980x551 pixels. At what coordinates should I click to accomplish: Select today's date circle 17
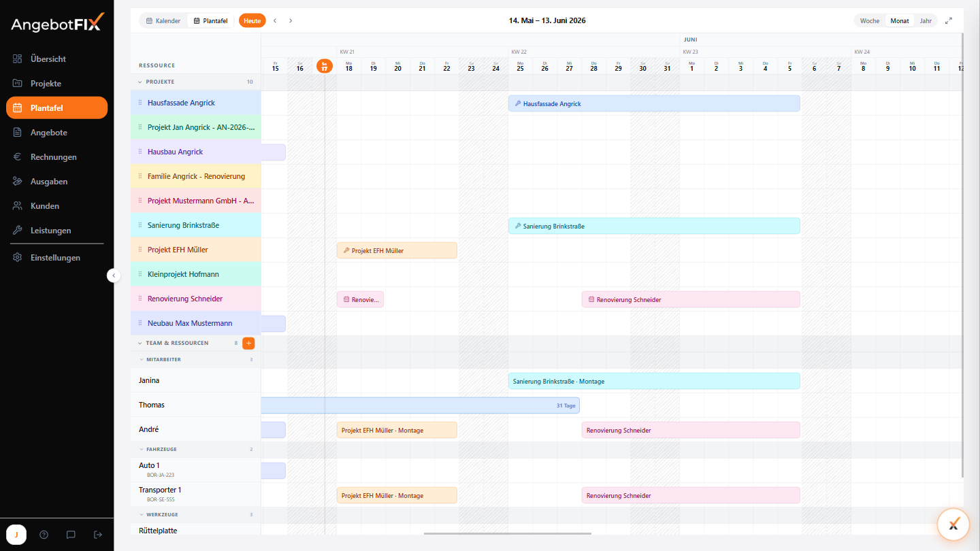pyautogui.click(x=325, y=66)
